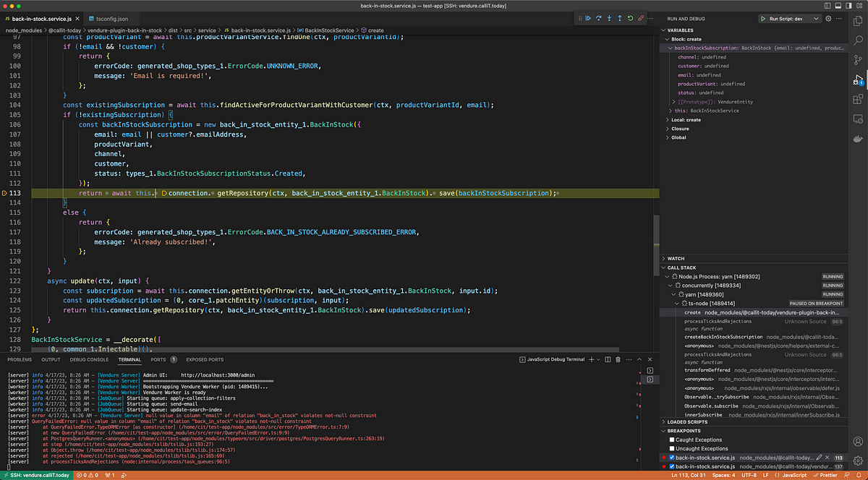
Task: Open the EXPOSED PORTS panel tab
Action: tap(205, 359)
